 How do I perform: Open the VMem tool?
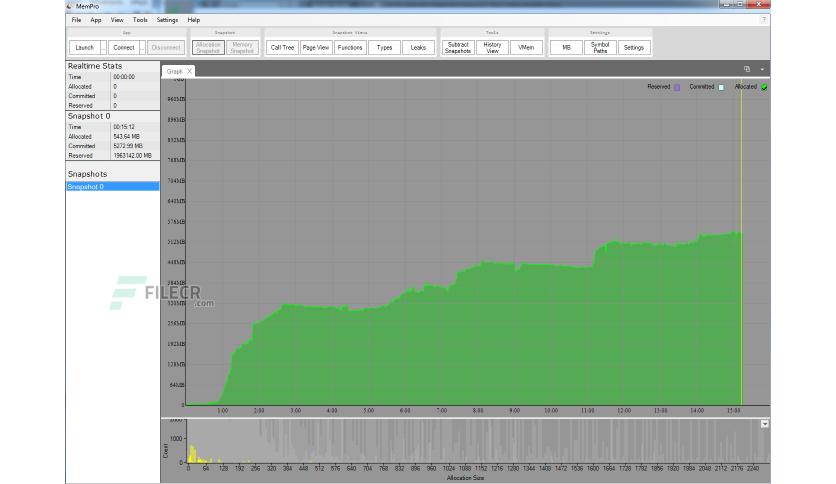(x=526, y=47)
